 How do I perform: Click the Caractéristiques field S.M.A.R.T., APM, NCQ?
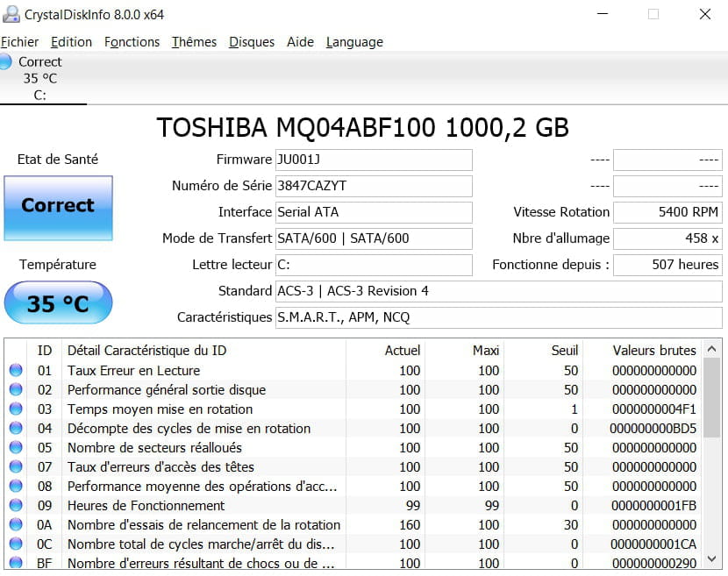tap(499, 317)
